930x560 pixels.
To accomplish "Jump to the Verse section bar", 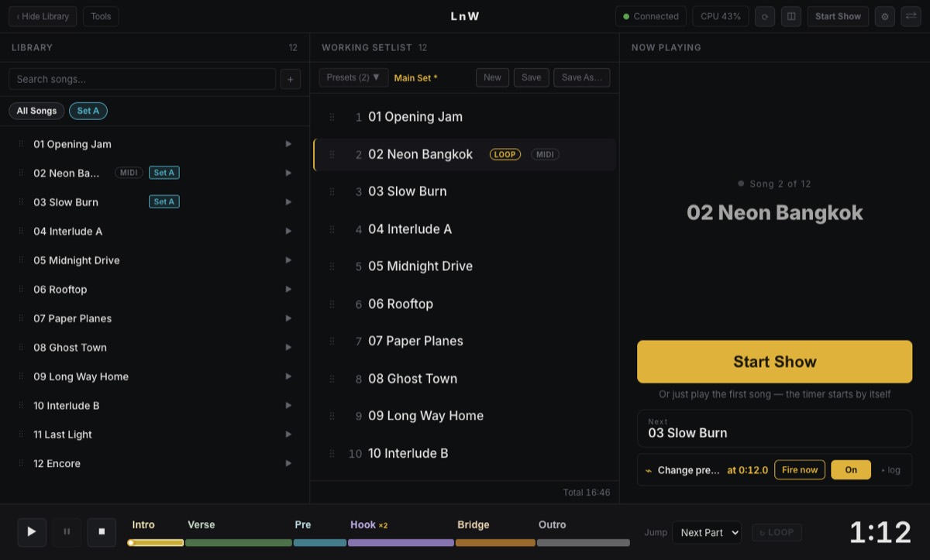I will point(239,542).
